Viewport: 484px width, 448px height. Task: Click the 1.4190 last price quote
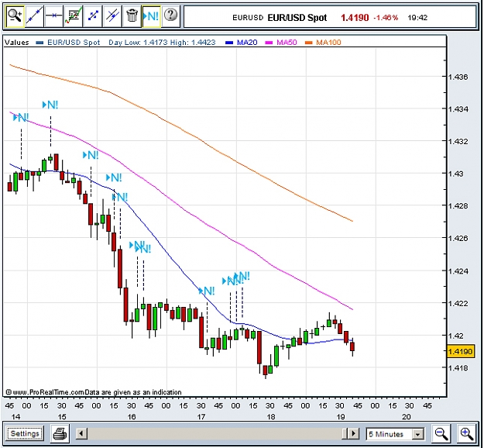[355, 18]
